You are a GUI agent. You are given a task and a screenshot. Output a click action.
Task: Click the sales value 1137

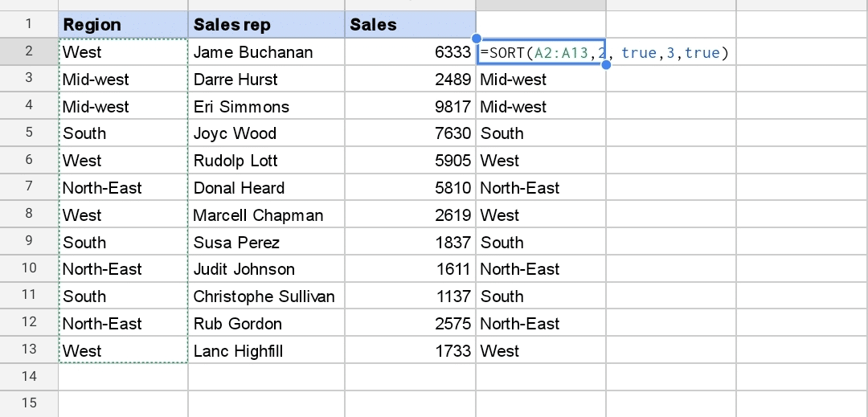tap(410, 296)
